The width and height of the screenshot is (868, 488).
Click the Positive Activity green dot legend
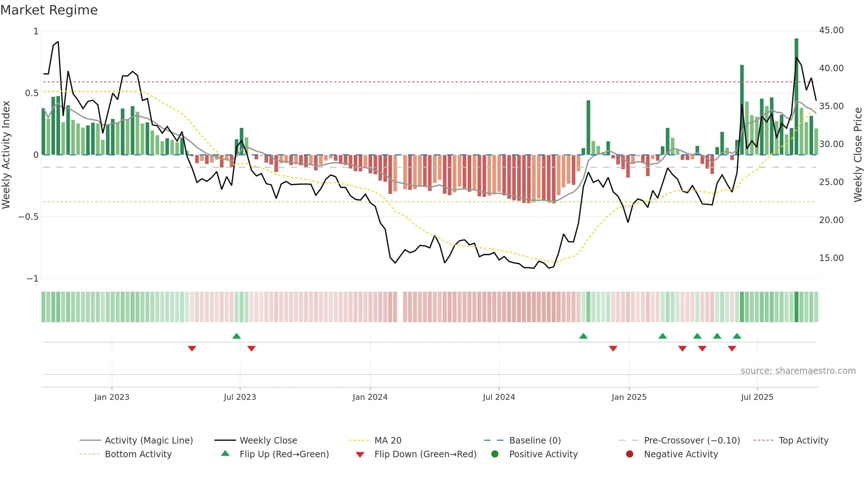click(x=495, y=454)
